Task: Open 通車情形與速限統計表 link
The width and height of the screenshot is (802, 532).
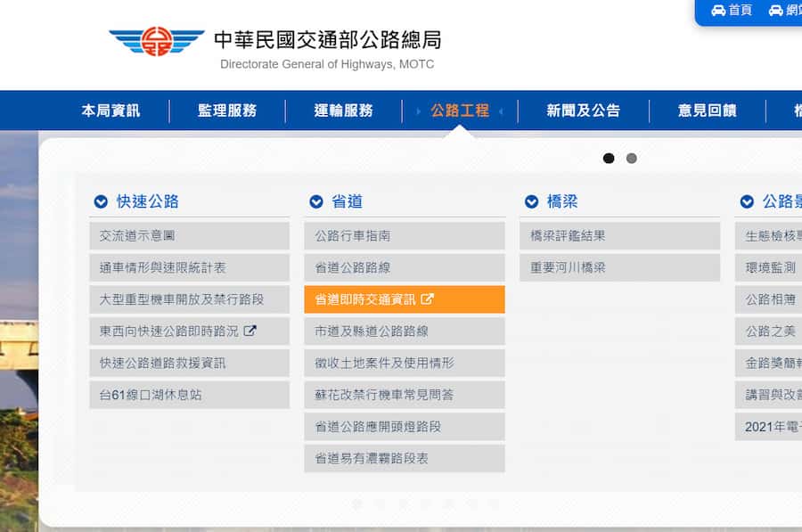Action: coord(189,267)
